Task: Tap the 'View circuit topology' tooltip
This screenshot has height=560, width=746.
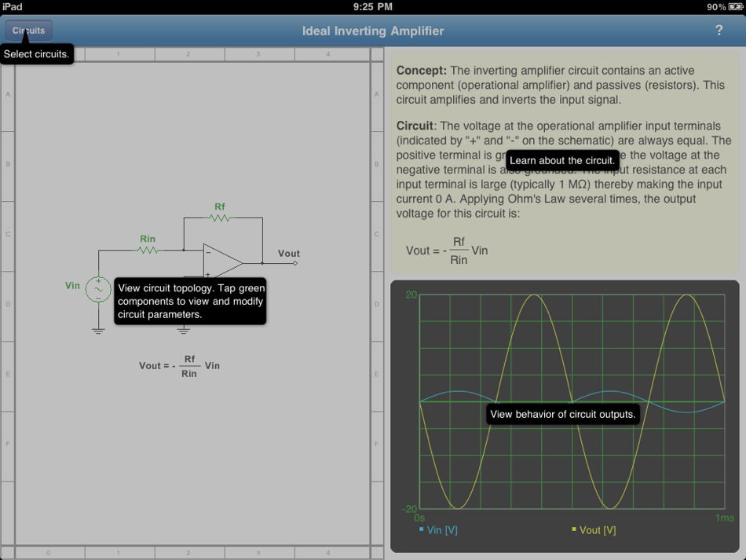Action: (x=190, y=301)
